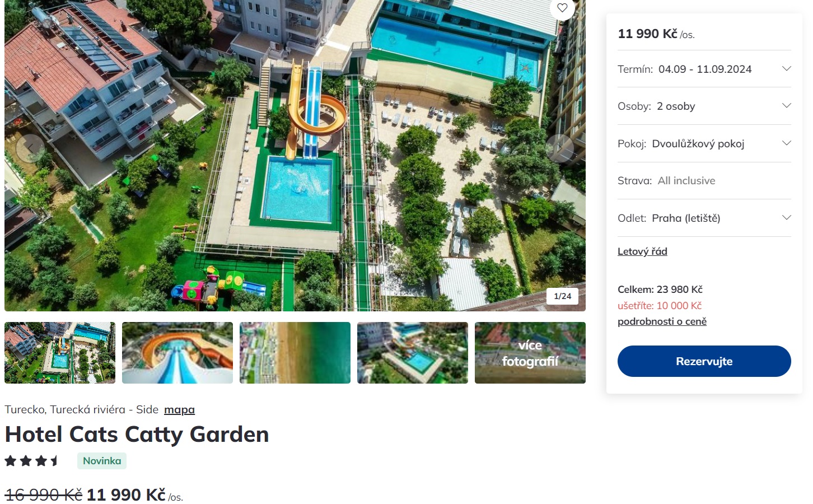This screenshot has height=504, width=813.
Task: Click the photo counter 1/24 badge
Action: point(562,296)
